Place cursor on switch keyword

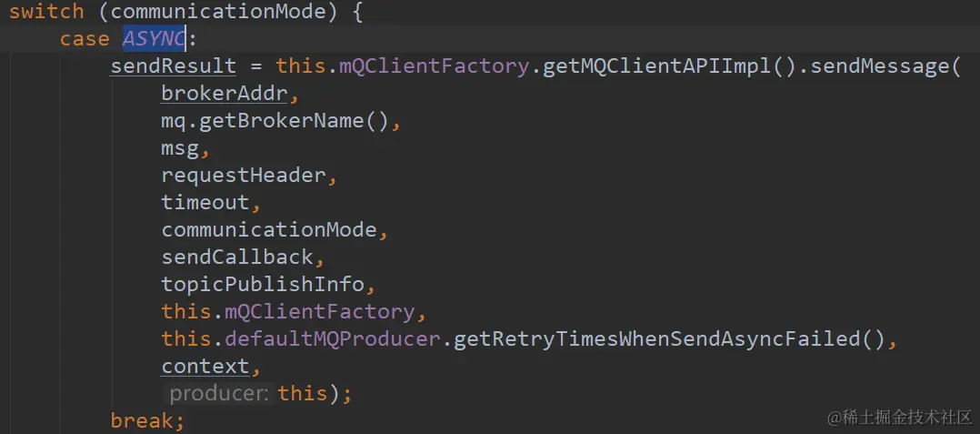[46, 12]
